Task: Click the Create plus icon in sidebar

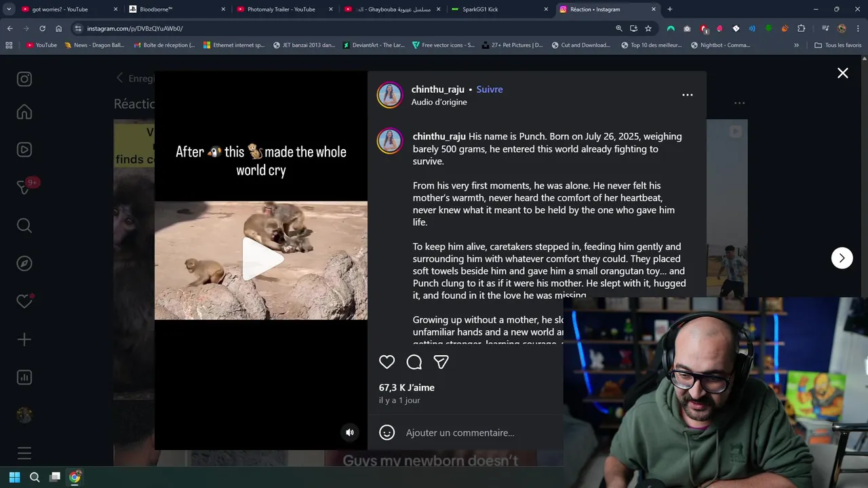Action: [24, 340]
